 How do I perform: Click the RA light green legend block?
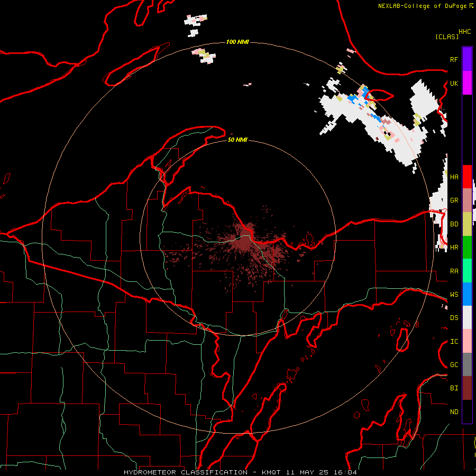click(x=467, y=271)
